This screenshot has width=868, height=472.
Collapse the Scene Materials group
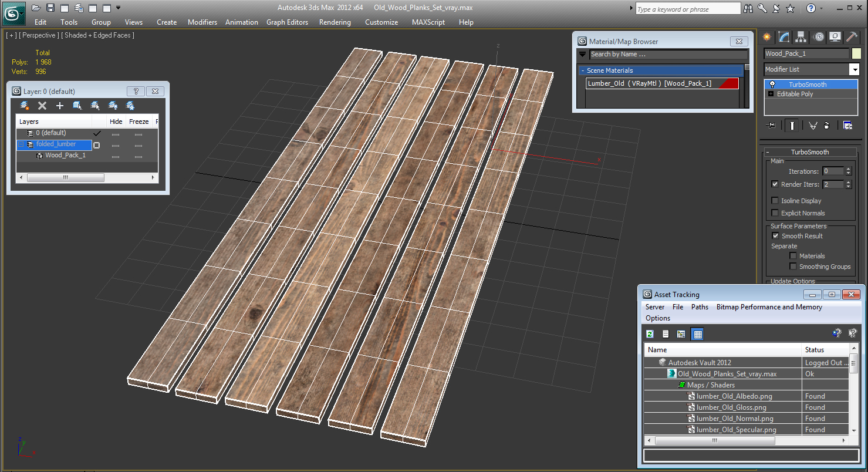[x=583, y=70]
